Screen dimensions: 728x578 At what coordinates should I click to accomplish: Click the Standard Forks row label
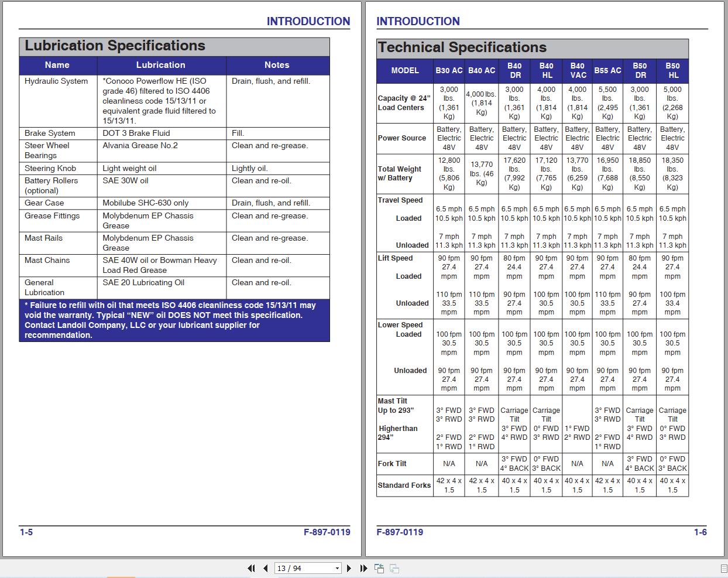[404, 485]
